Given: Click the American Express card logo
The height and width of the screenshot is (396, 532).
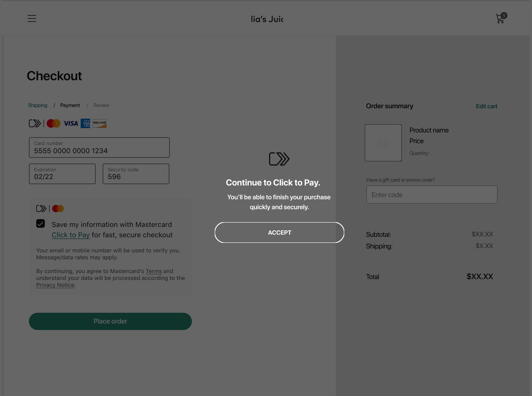Looking at the screenshot, I should 85,124.
